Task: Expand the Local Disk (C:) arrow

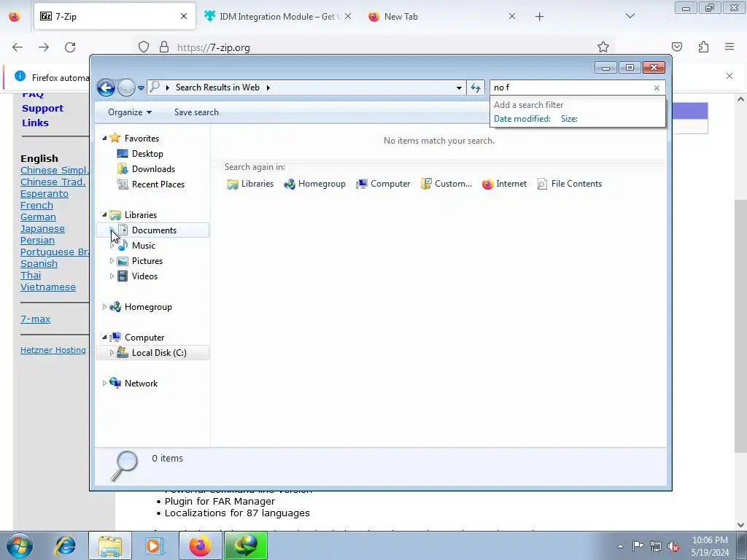Action: pos(112,353)
